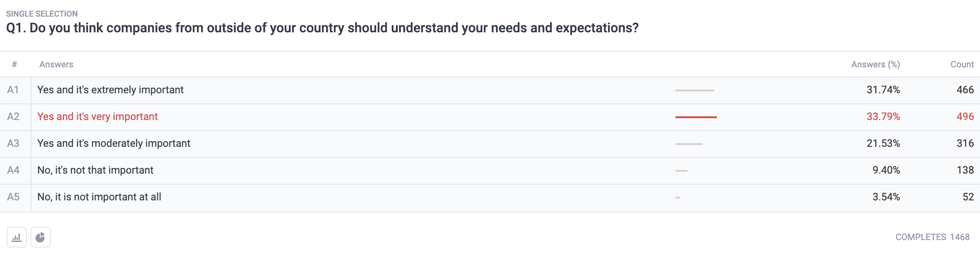Select 'Yes and it's moderately important' row

coord(490,144)
